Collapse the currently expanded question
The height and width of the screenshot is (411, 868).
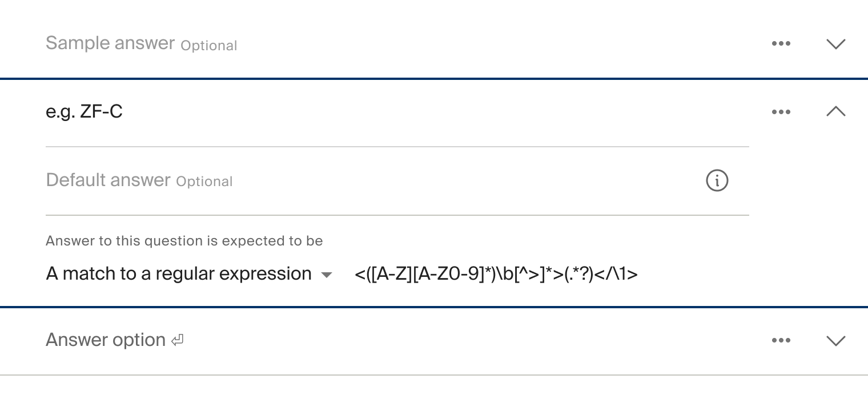click(x=835, y=111)
